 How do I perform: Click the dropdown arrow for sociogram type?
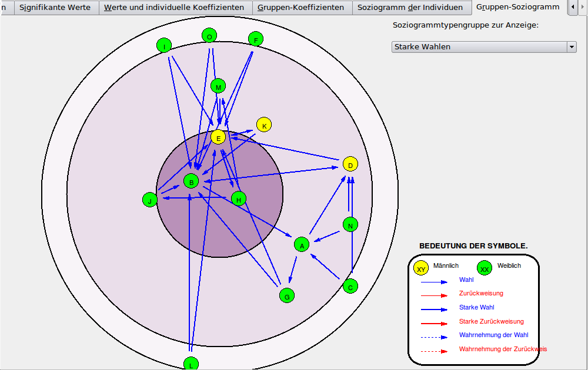click(x=571, y=47)
